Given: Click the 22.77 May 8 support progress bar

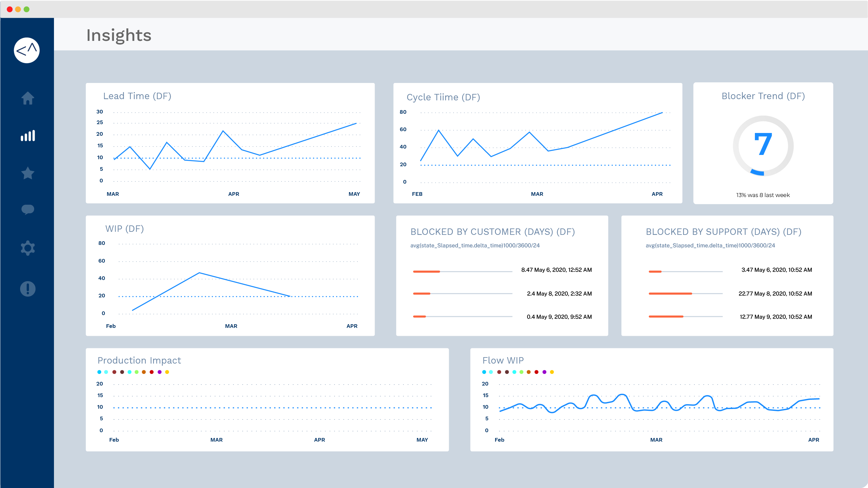Looking at the screenshot, I should tap(685, 293).
